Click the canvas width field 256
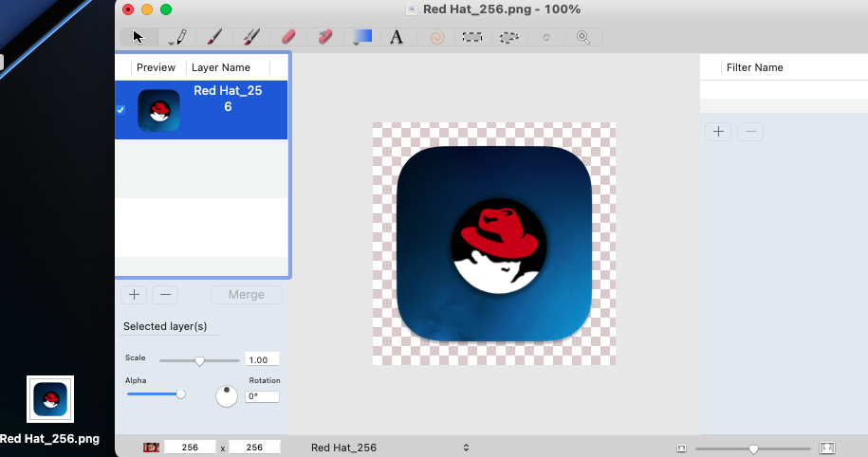This screenshot has height=457, width=868. [x=190, y=447]
